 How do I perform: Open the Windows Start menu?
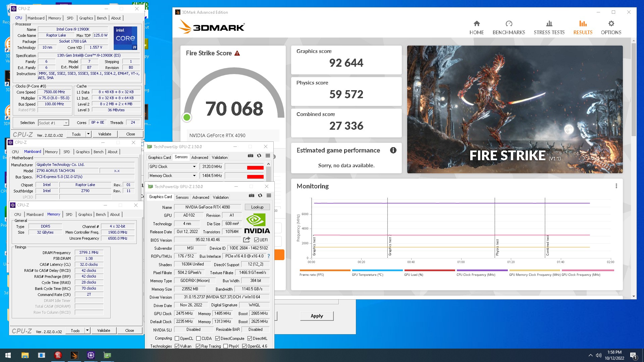[x=8, y=355]
